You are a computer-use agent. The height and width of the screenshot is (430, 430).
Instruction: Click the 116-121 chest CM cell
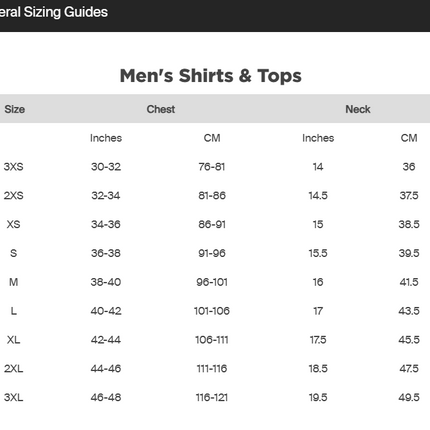212,397
